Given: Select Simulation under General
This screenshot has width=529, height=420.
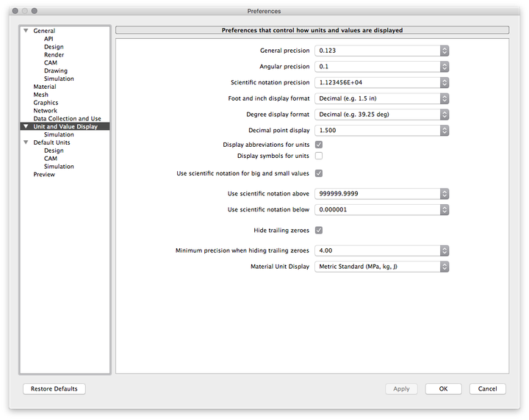Looking at the screenshot, I should pos(59,79).
